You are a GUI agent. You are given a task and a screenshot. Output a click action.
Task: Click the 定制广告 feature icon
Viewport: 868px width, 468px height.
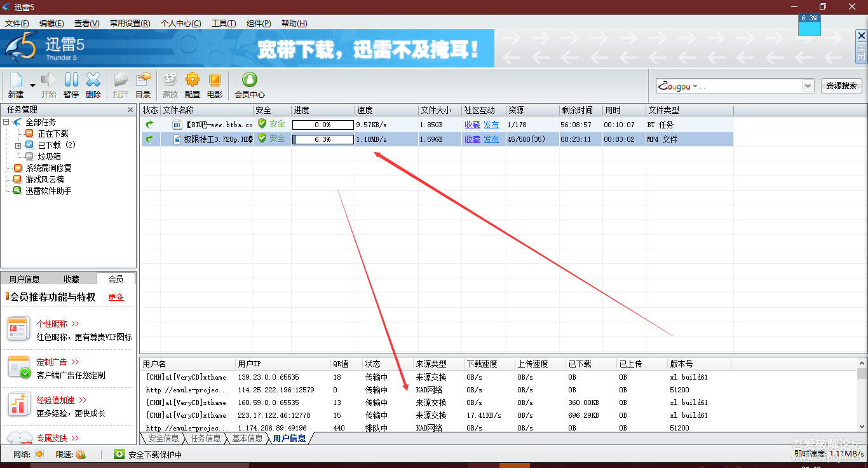(18, 367)
